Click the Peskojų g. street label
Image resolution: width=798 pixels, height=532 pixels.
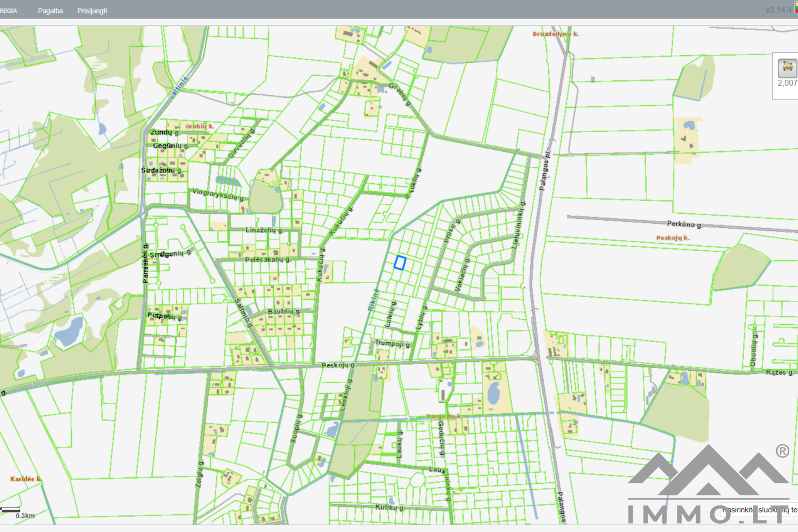tap(338, 365)
